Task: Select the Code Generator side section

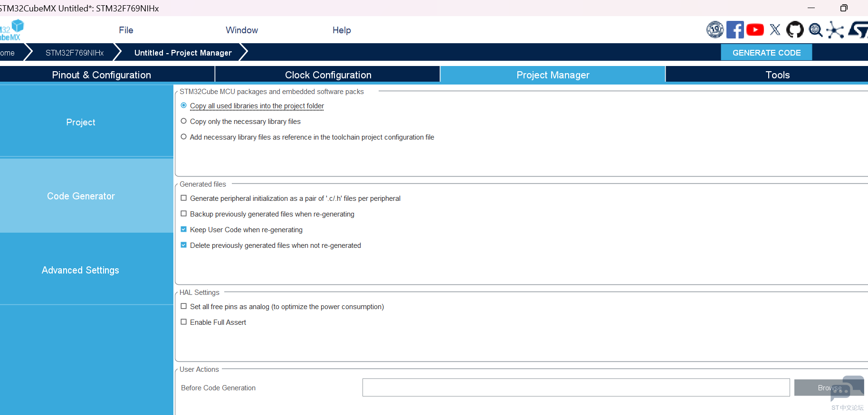Action: [86, 196]
